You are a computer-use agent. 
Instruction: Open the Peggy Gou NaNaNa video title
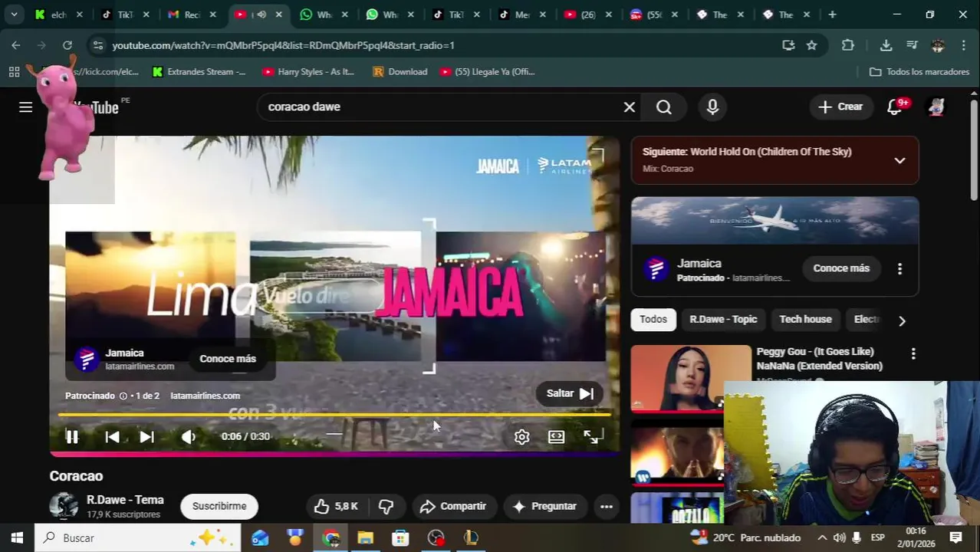tap(819, 359)
